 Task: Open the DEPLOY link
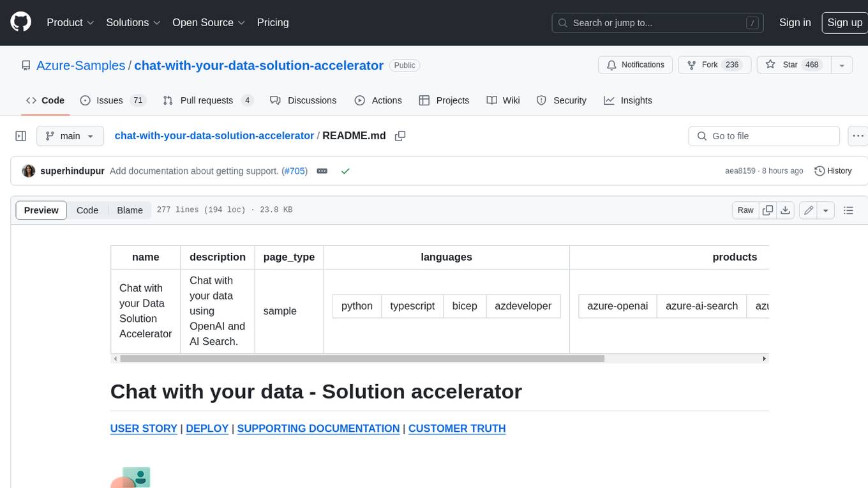pos(207,429)
